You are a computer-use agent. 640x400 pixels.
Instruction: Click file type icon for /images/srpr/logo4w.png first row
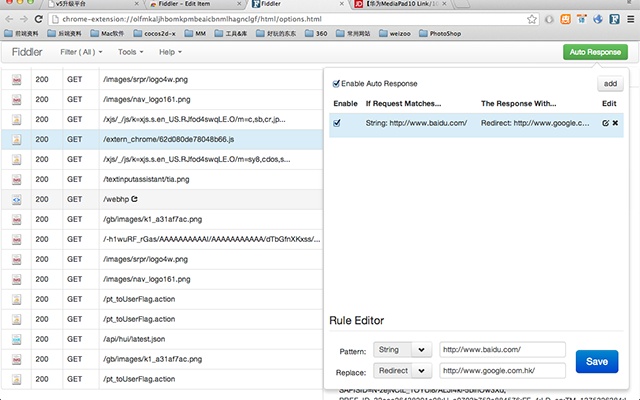(x=16, y=80)
